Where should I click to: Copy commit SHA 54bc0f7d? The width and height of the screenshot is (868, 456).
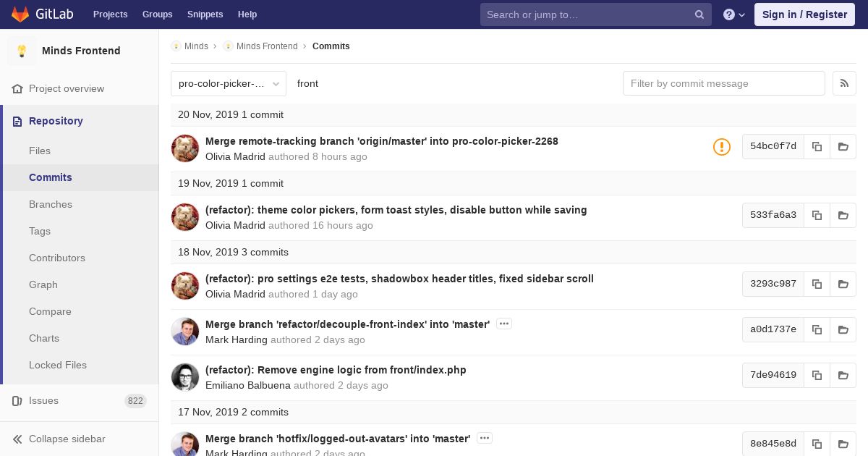(x=817, y=146)
